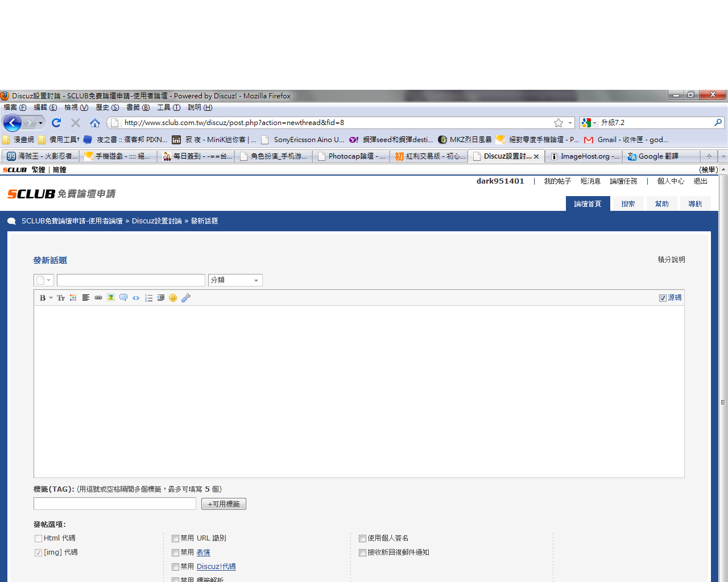Check the 使用個人簽名 option
Image resolution: width=728 pixels, height=582 pixels.
(362, 538)
